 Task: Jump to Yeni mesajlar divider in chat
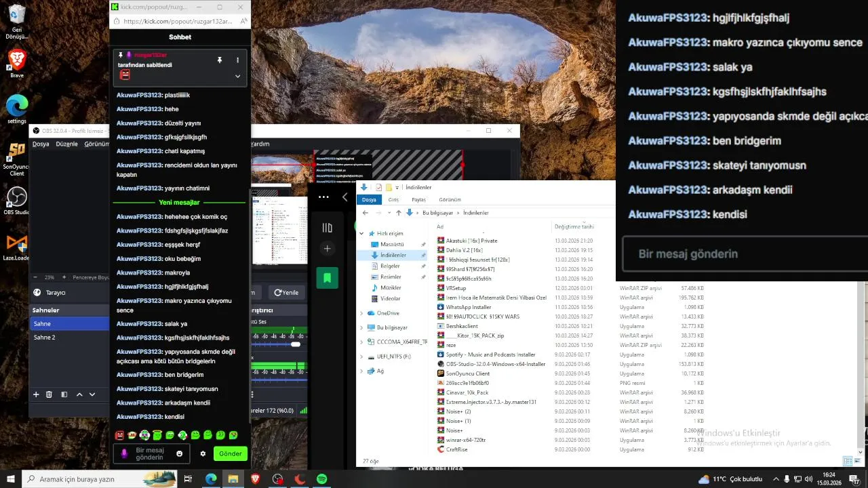coord(179,203)
